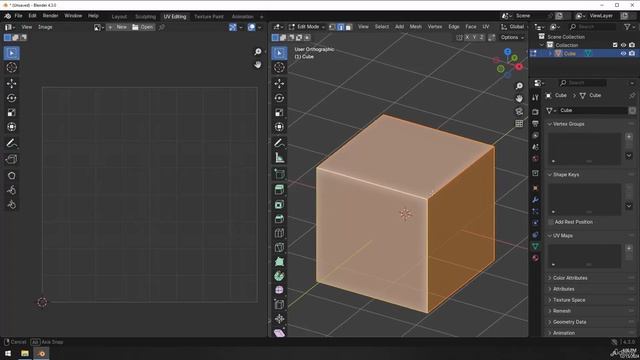Click the zoom magnifier in 3D viewport
The height and width of the screenshot is (360, 640).
point(519,86)
